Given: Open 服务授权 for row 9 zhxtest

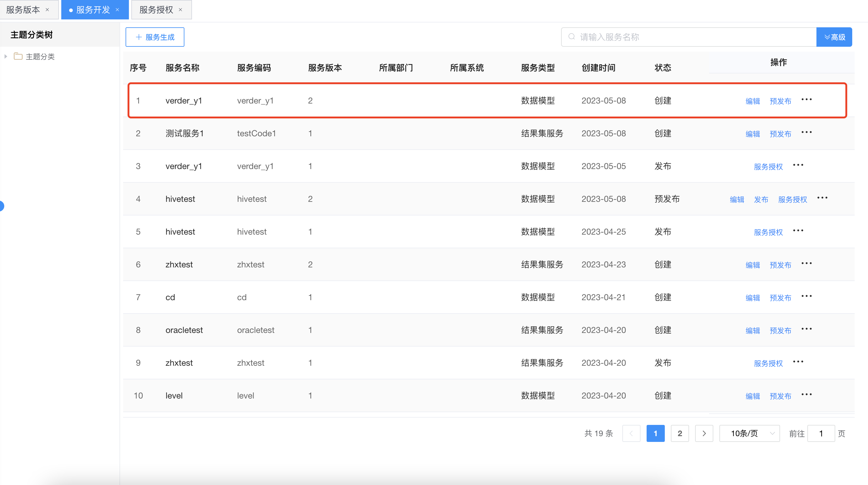Looking at the screenshot, I should click(768, 363).
